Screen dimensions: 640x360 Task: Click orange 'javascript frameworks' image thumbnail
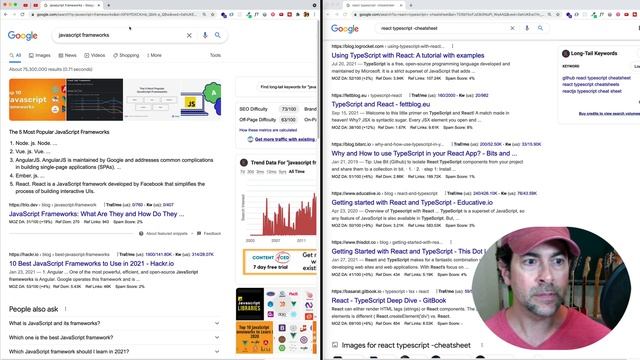click(x=38, y=100)
